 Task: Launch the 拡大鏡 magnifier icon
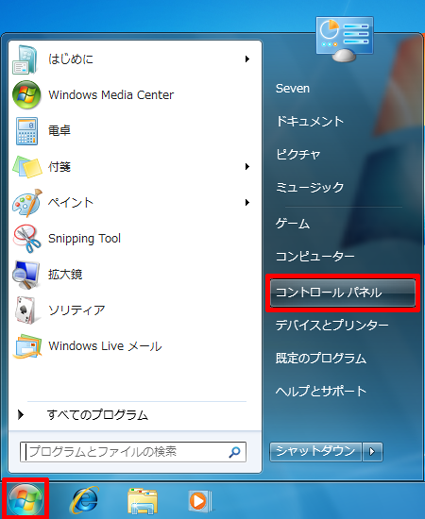[x=26, y=274]
